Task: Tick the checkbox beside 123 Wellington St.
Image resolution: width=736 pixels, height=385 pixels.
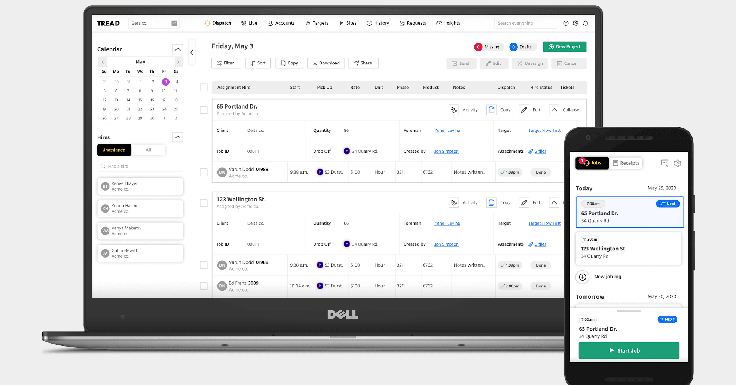Action: pyautogui.click(x=204, y=203)
